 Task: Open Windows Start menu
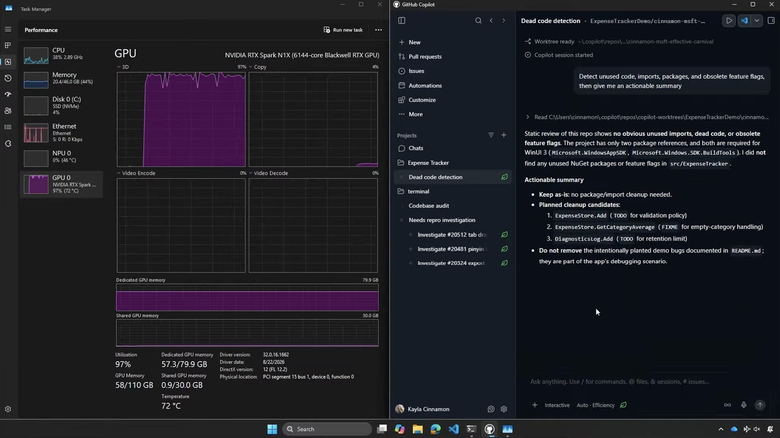272,429
